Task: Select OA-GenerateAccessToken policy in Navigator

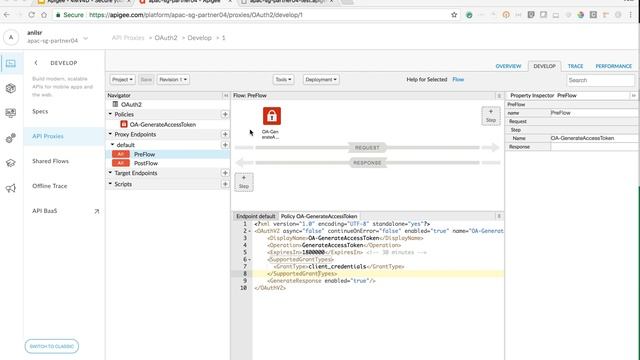Action: point(163,124)
